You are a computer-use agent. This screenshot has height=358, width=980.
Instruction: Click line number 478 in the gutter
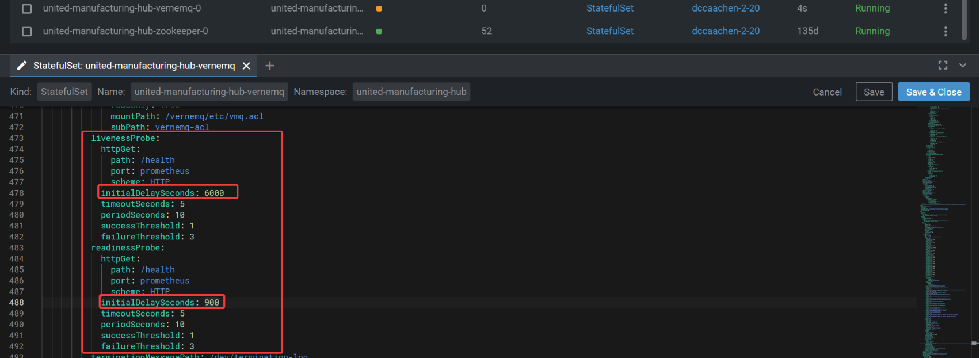click(x=17, y=193)
